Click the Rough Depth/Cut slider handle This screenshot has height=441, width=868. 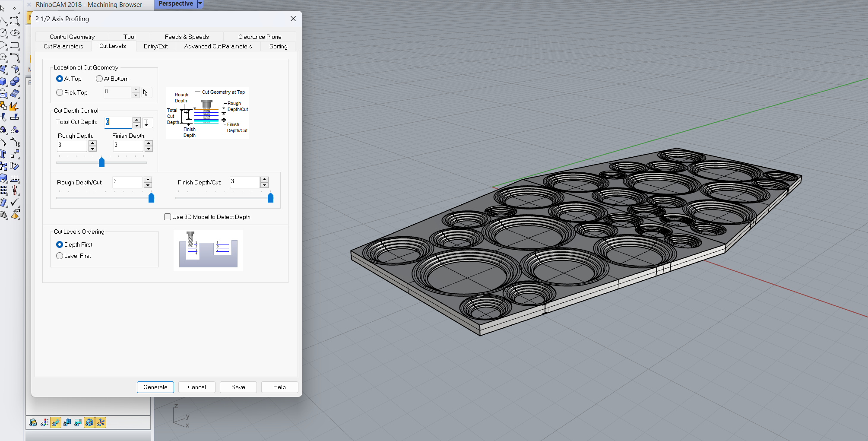[x=151, y=198]
